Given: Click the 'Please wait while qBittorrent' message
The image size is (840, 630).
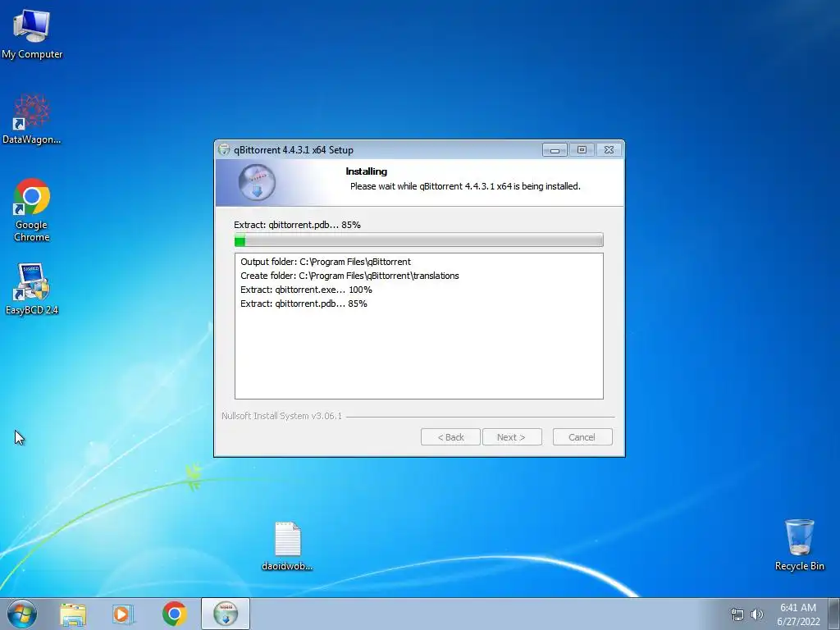Looking at the screenshot, I should [465, 186].
